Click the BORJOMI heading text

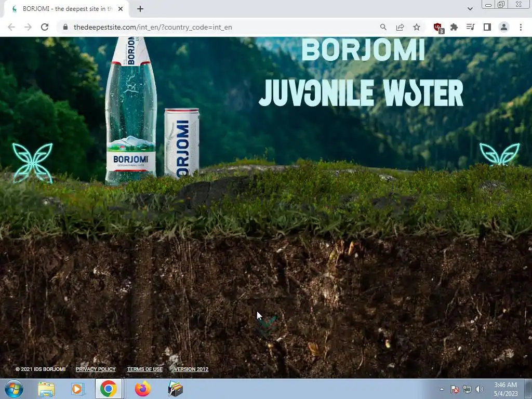[x=363, y=49]
